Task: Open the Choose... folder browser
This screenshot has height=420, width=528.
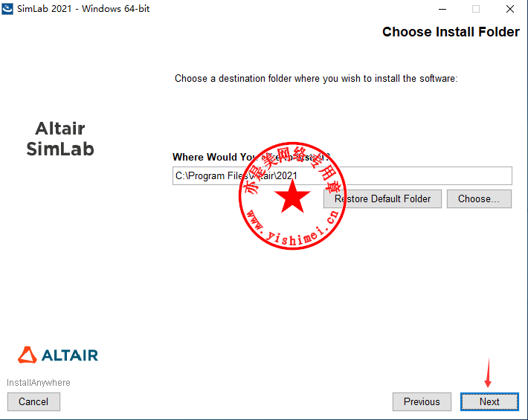Action: [479, 198]
